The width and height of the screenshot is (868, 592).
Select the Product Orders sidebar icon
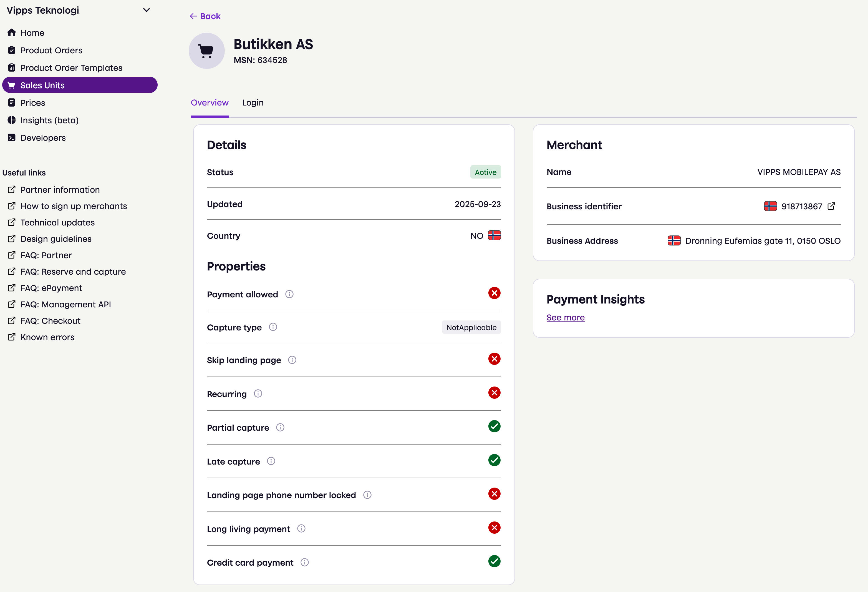click(x=12, y=50)
